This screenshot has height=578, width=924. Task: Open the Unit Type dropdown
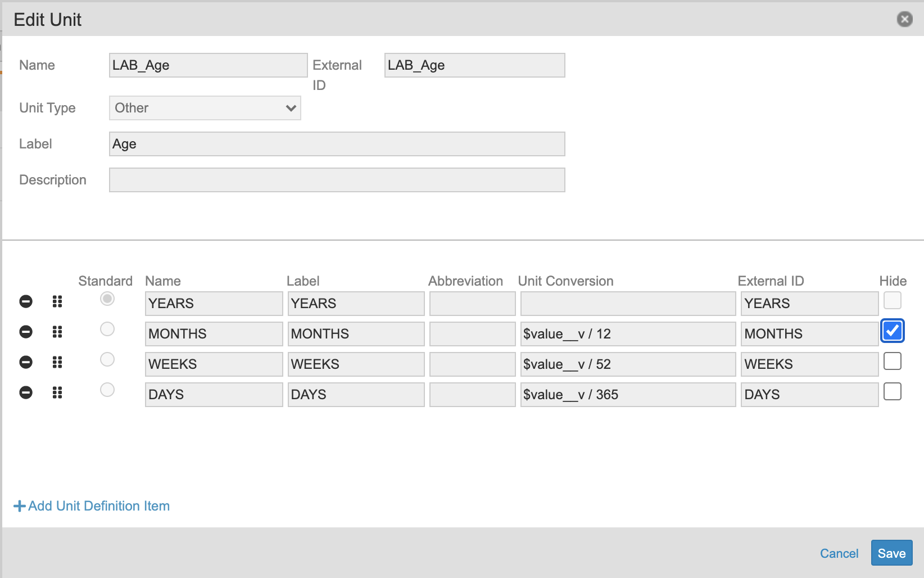pos(205,108)
